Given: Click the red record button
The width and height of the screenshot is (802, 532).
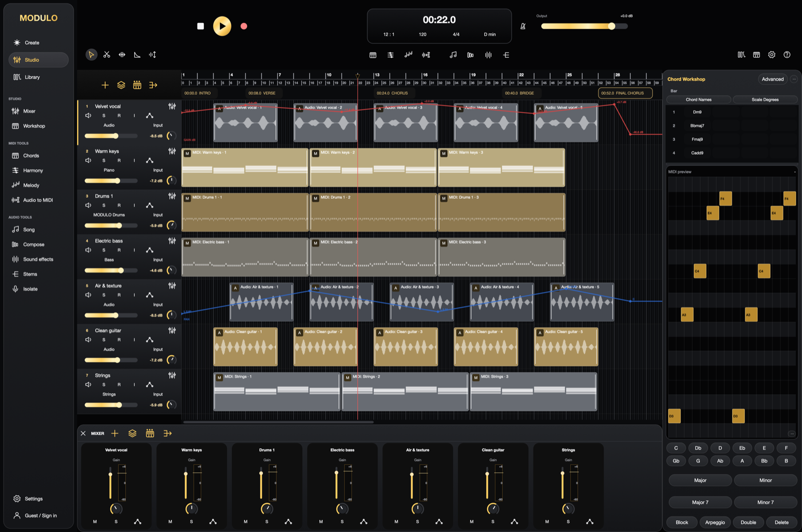Looking at the screenshot, I should [244, 26].
